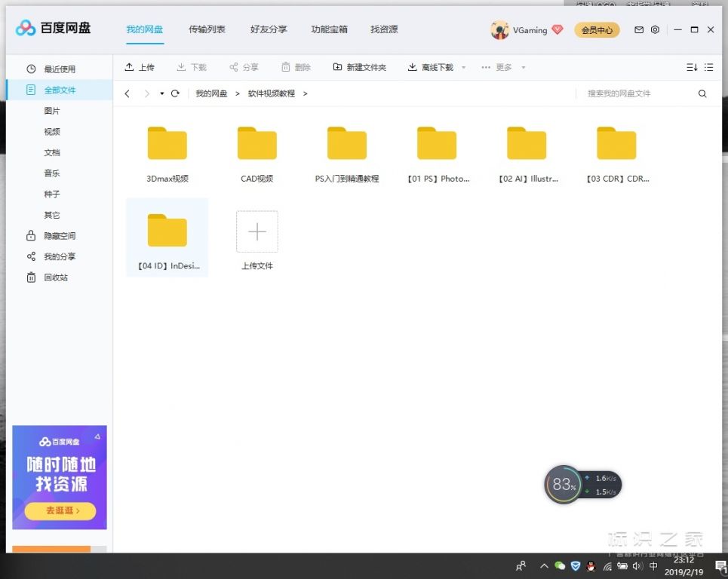Click the 上传 toolbar button
The height and width of the screenshot is (579, 728).
click(x=140, y=68)
